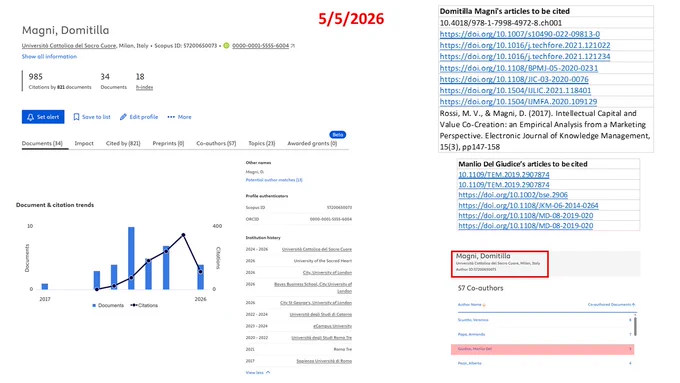Screen dimensions: 680x383
Task: Open the Awarded grants (0) tab
Action: (312, 143)
